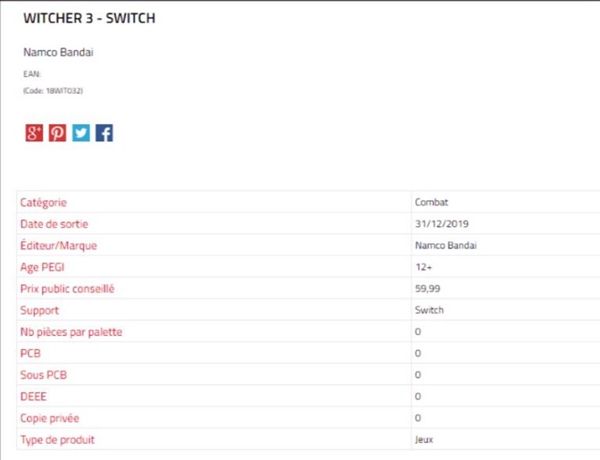This screenshot has height=460, width=600.
Task: Click the Jeux product type value
Action: tap(424, 440)
